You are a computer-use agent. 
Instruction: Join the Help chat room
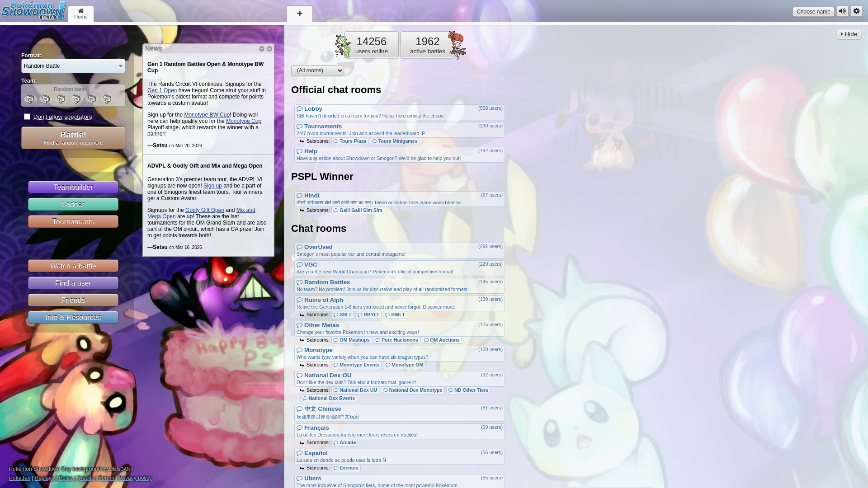(x=400, y=155)
